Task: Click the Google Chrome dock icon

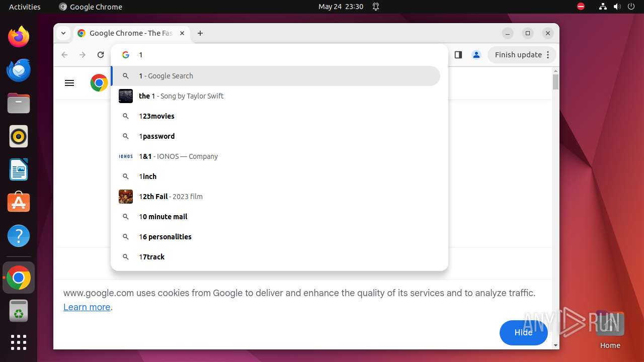Action: 19,278
